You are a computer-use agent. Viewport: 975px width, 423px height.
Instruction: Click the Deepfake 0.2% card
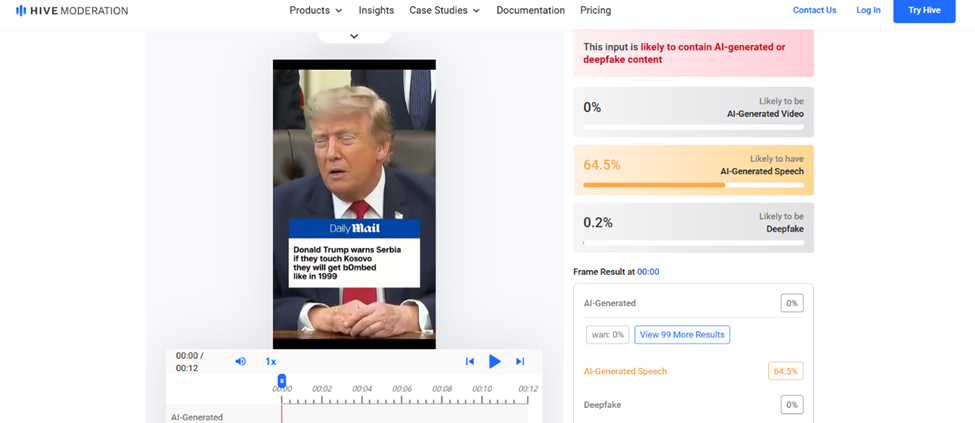click(x=693, y=228)
